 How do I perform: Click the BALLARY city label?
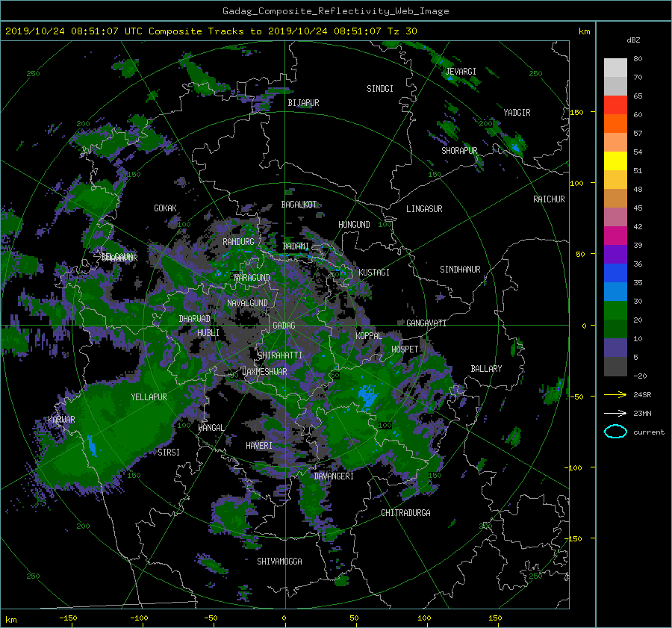point(486,369)
